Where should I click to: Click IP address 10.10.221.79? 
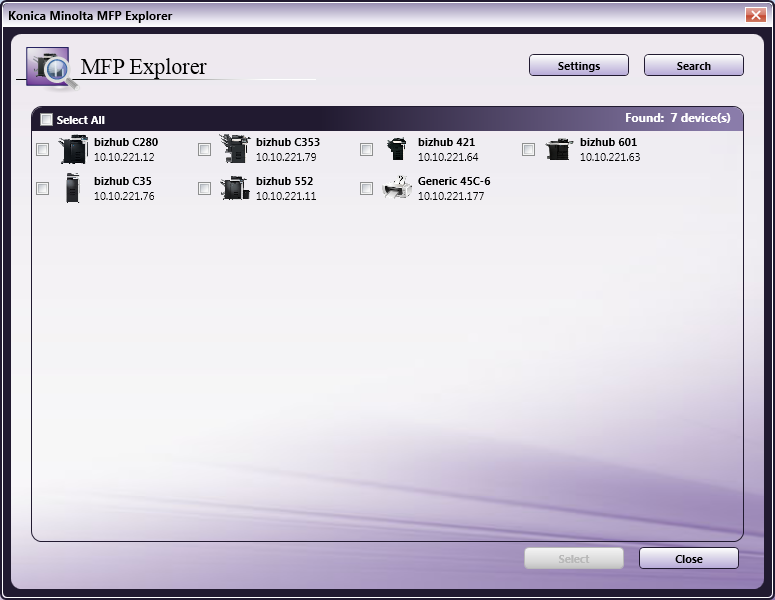coord(286,157)
